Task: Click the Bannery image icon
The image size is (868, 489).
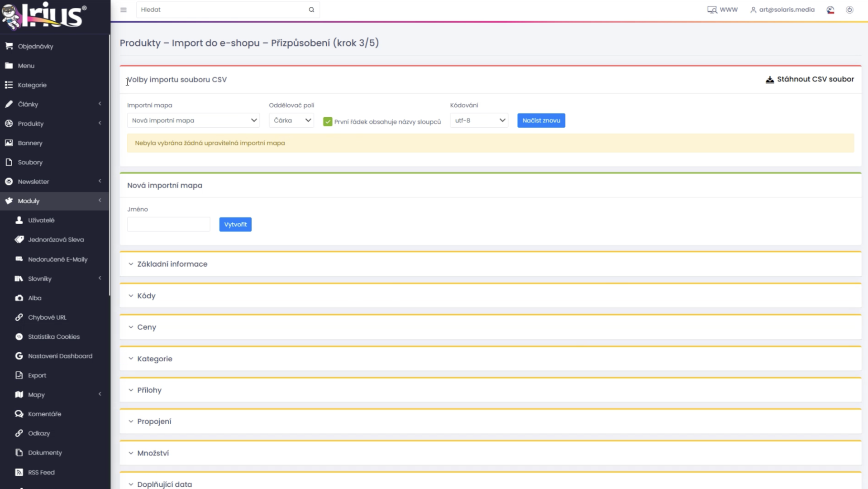Action: [9, 143]
